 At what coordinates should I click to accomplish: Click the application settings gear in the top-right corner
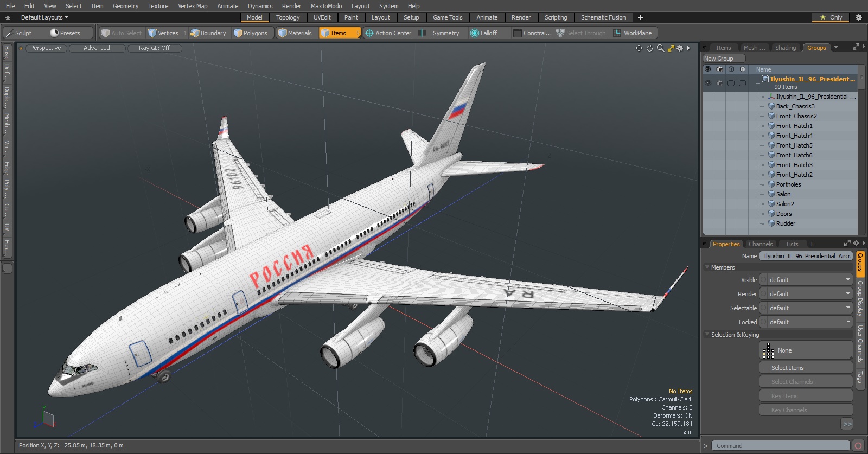pyautogui.click(x=858, y=17)
